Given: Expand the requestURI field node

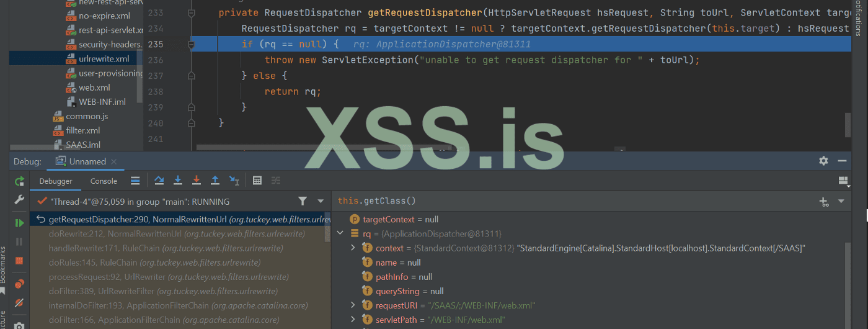Looking at the screenshot, I should click(x=353, y=305).
